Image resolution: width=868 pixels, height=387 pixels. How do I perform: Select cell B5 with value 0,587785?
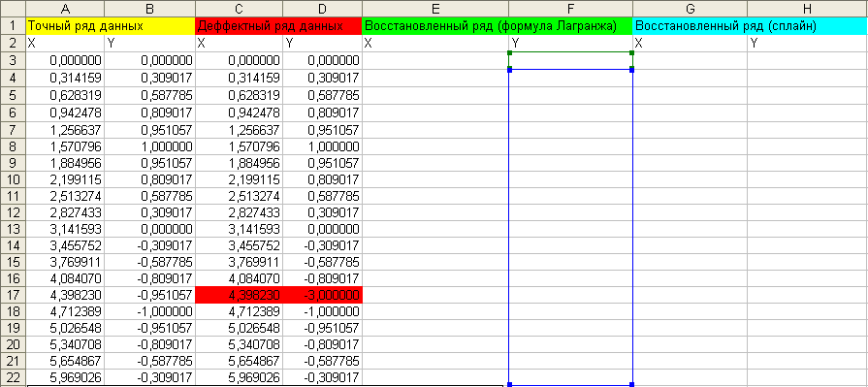[x=150, y=95]
